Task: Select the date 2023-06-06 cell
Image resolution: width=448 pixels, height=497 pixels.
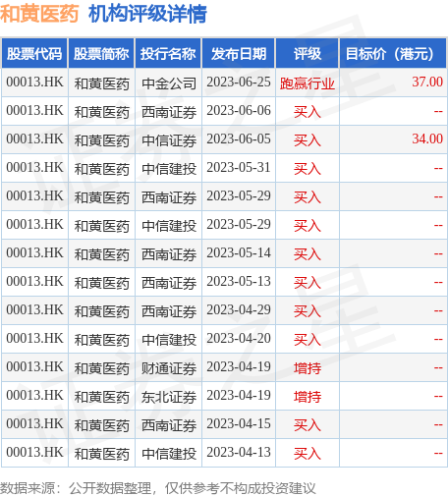Action: 239,111
